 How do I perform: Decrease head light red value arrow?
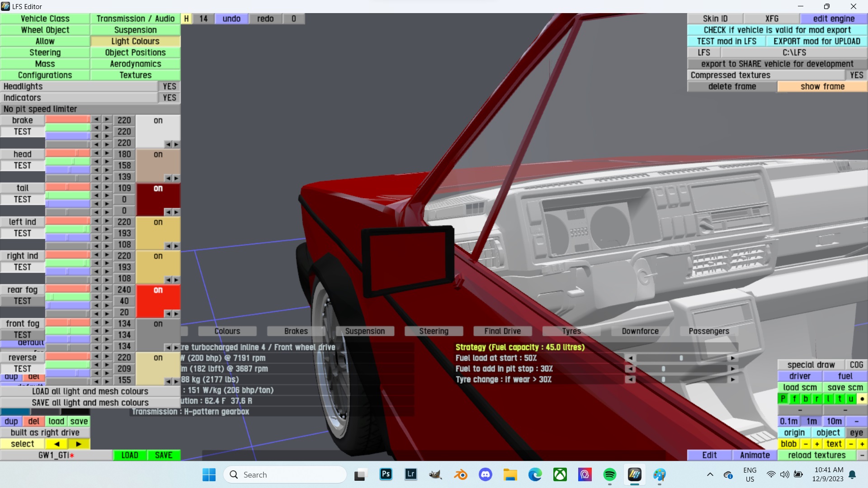tap(96, 153)
